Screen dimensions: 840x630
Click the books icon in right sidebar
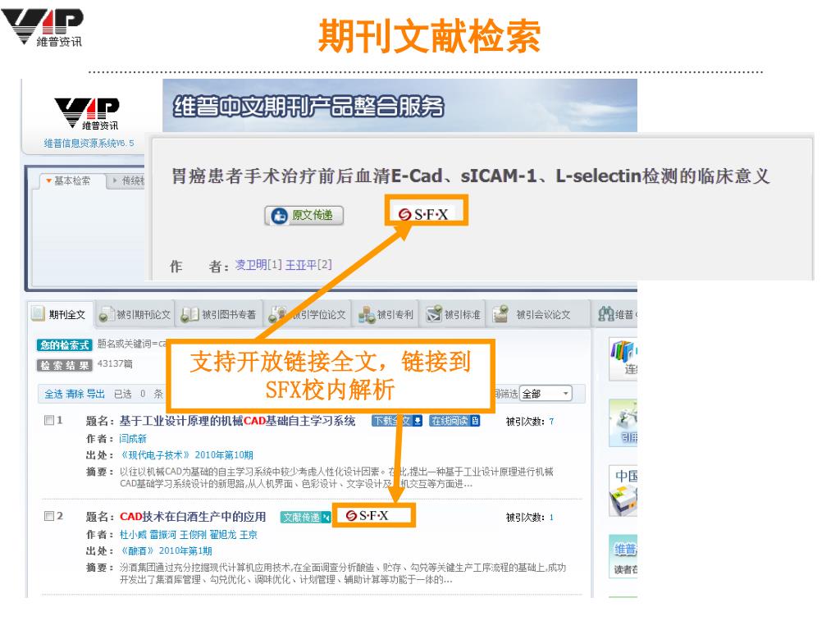pyautogui.click(x=623, y=358)
